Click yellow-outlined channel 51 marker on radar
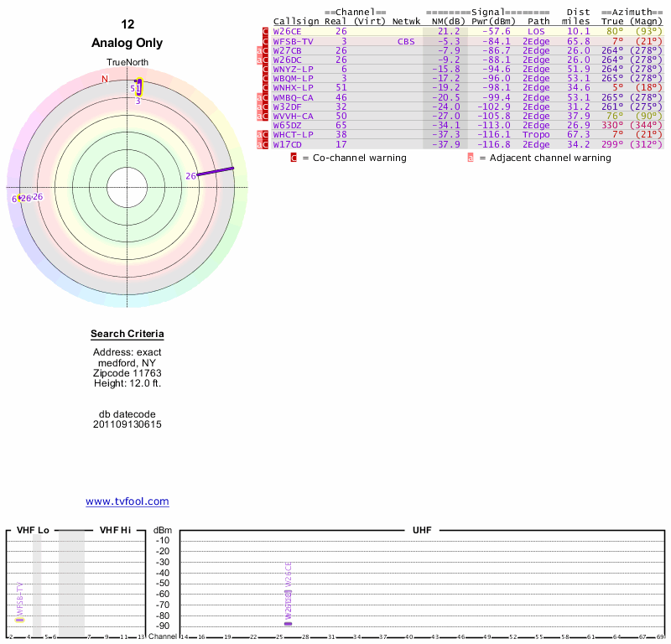The width and height of the screenshot is (671, 644). pyautogui.click(x=138, y=87)
